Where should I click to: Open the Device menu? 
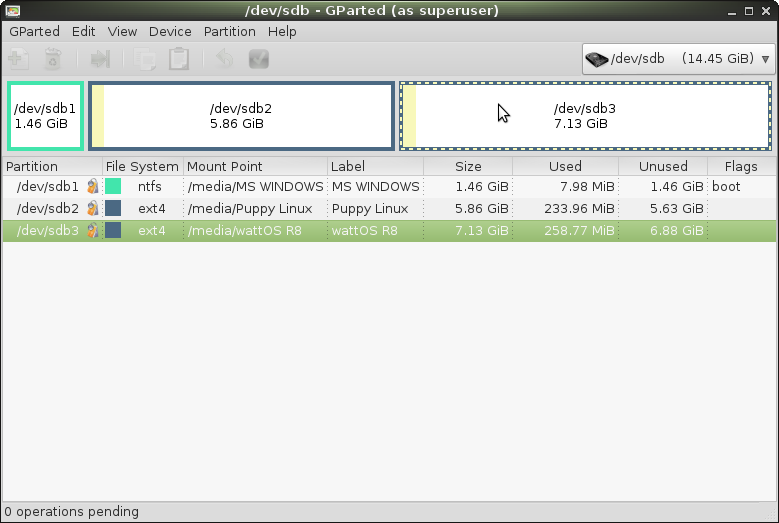click(170, 31)
